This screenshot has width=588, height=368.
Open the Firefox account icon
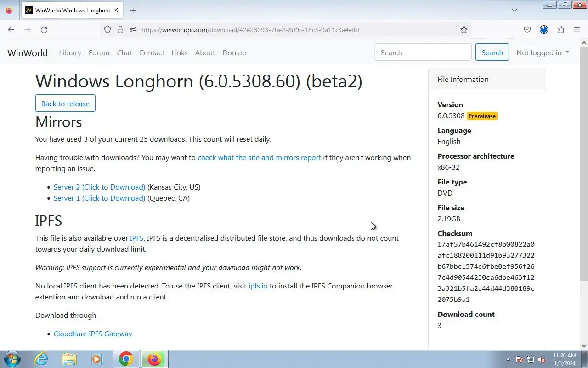(x=544, y=29)
